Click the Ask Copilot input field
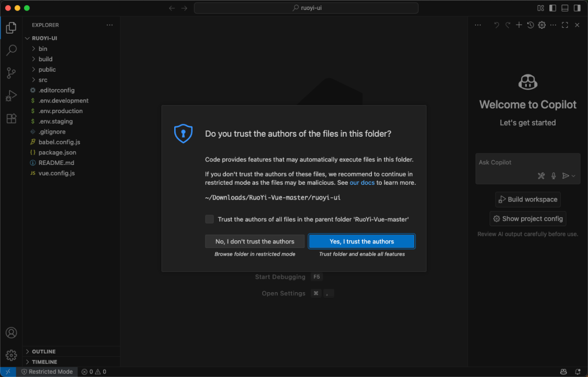Viewport: 588px width, 377px height. [528, 162]
